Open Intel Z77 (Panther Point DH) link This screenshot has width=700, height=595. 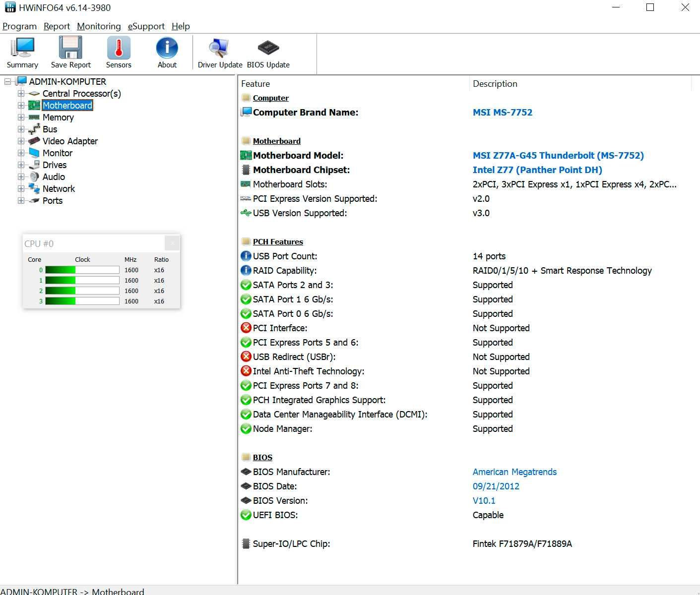click(x=537, y=170)
